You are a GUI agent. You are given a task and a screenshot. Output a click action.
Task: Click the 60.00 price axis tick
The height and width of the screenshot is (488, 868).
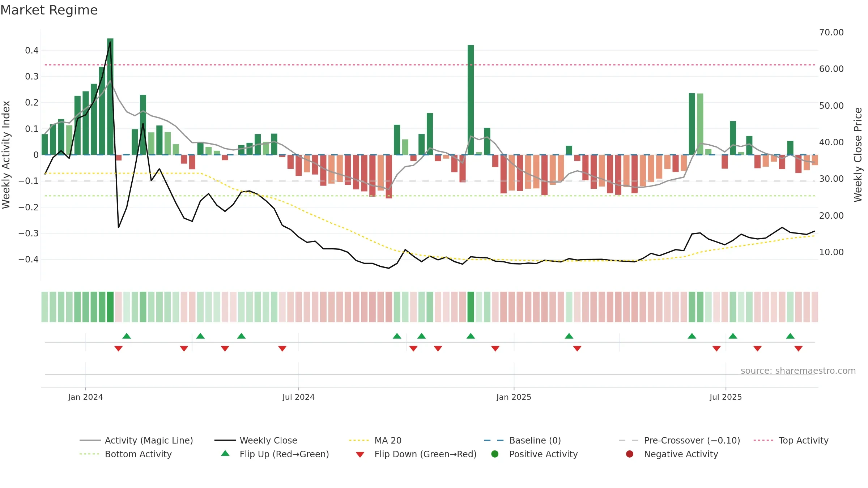pyautogui.click(x=831, y=69)
